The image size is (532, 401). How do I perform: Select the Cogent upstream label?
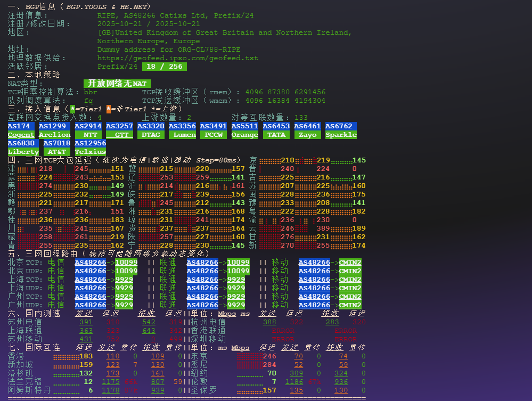tap(21, 135)
